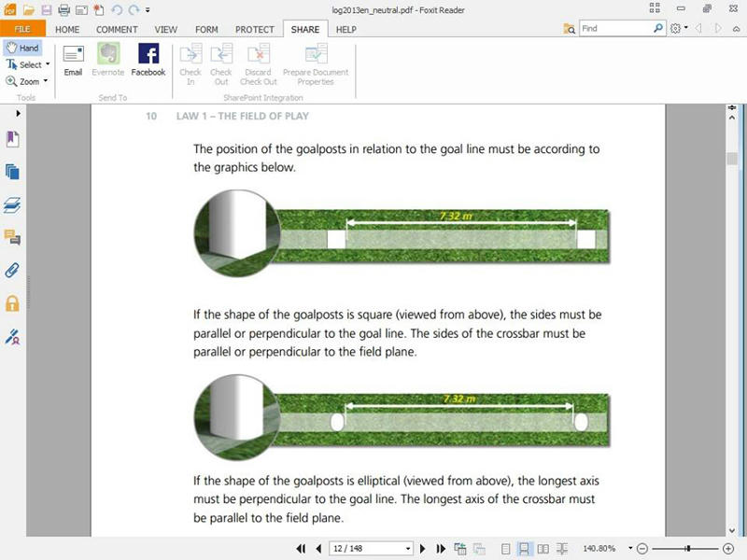Screen dimensions: 747x560
Task: Click the email envelope icon in quick access toolbar
Action: 81,9
